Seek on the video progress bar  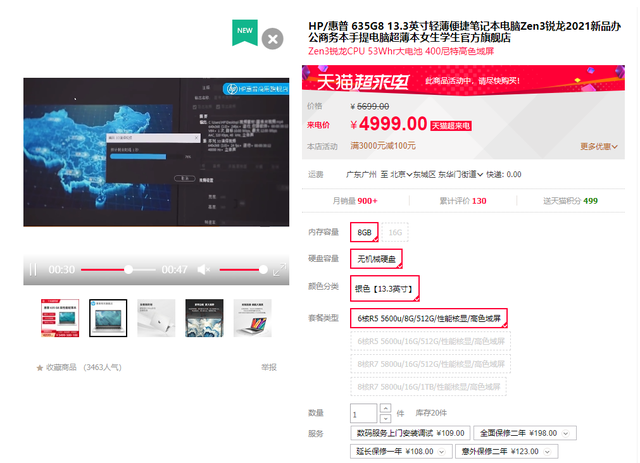[x=118, y=269]
